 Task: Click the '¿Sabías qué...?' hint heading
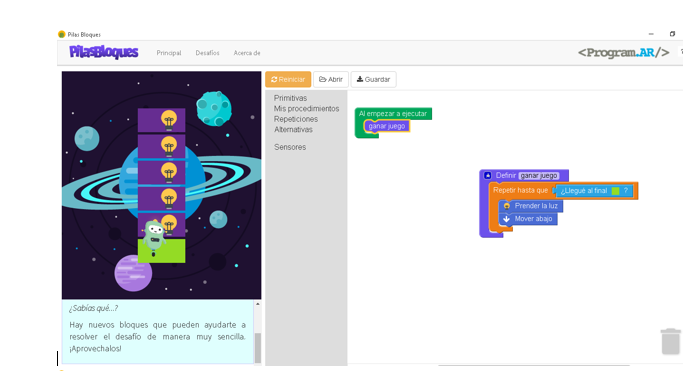click(x=93, y=308)
